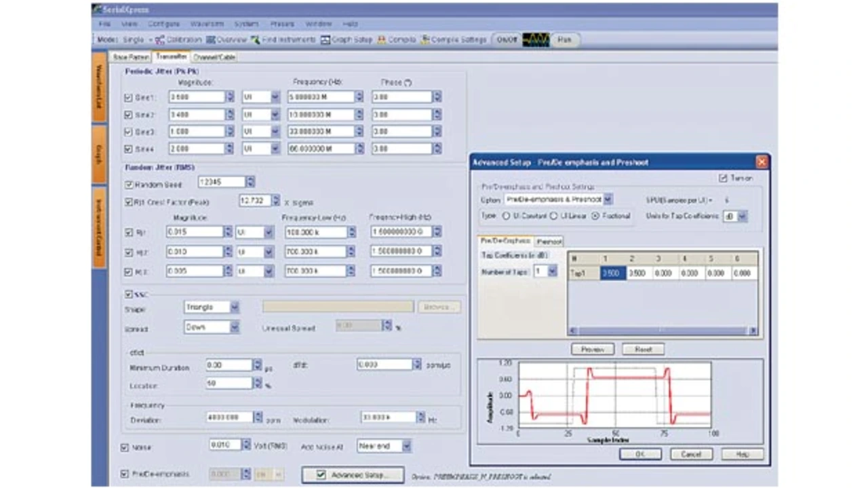
Task: Click the tap table scroll right arrow
Action: tap(753, 331)
